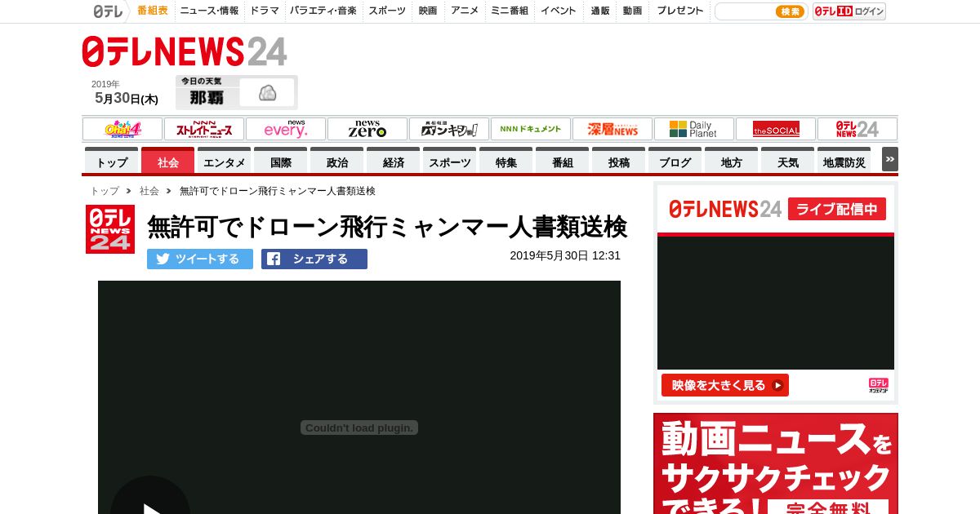Click the 日テレ オンデマンド small logo
The height and width of the screenshot is (514, 980).
(x=878, y=385)
